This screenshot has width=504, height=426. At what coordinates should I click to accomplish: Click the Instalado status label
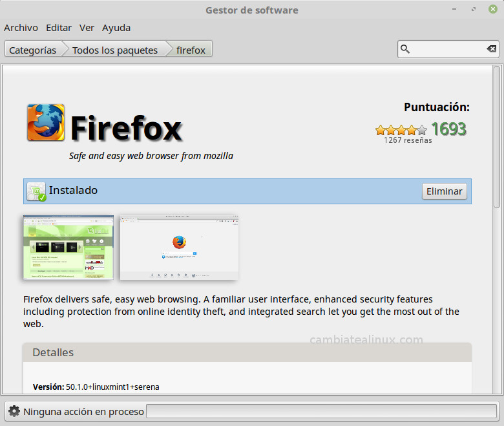click(73, 190)
